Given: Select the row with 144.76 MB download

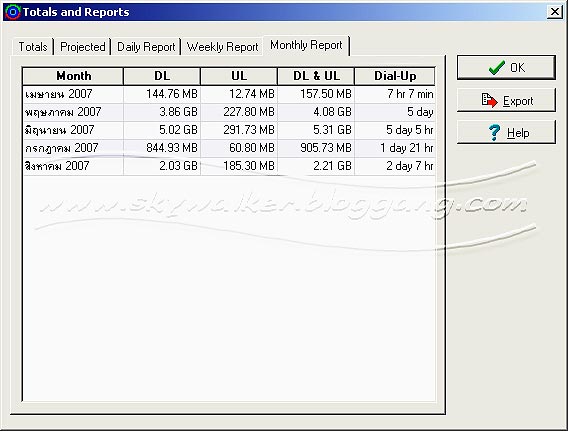Looking at the screenshot, I should [x=229, y=94].
